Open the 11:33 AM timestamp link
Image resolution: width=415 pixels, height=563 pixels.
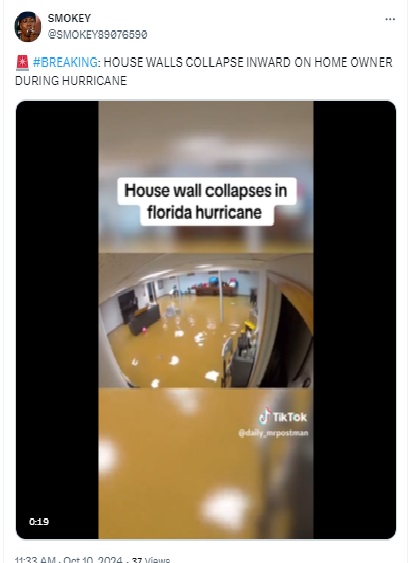pyautogui.click(x=35, y=560)
